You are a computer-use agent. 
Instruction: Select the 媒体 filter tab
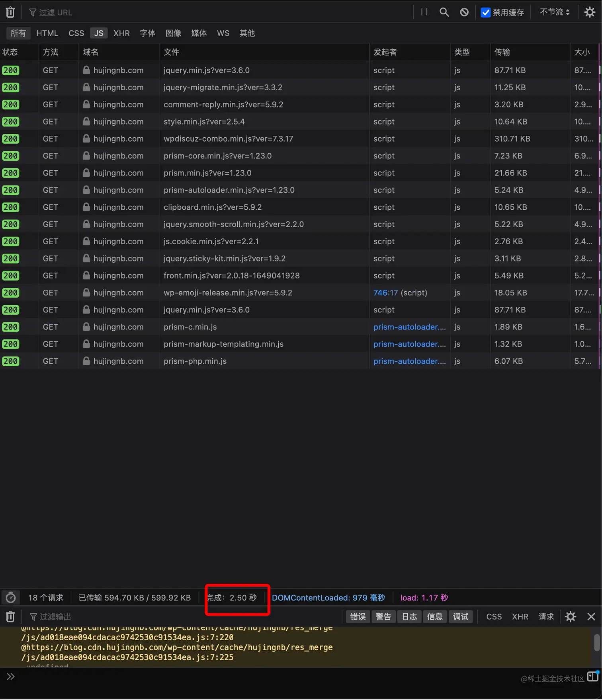tap(199, 33)
